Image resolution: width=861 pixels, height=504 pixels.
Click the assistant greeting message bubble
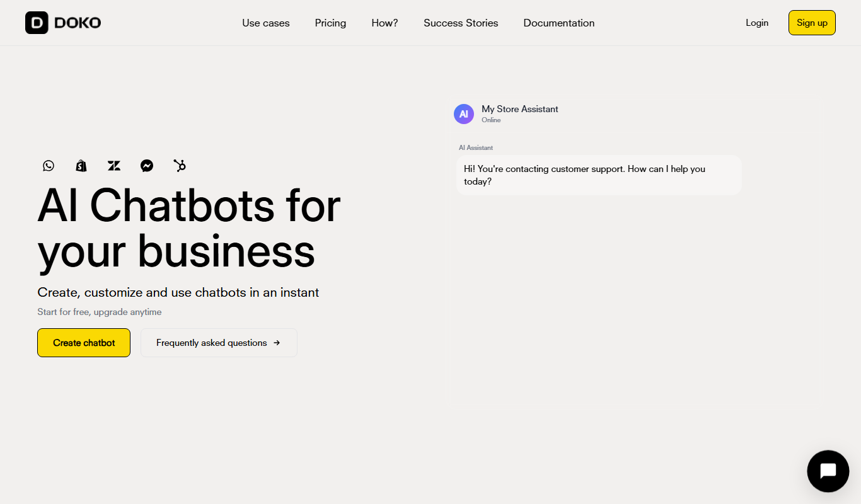(599, 175)
